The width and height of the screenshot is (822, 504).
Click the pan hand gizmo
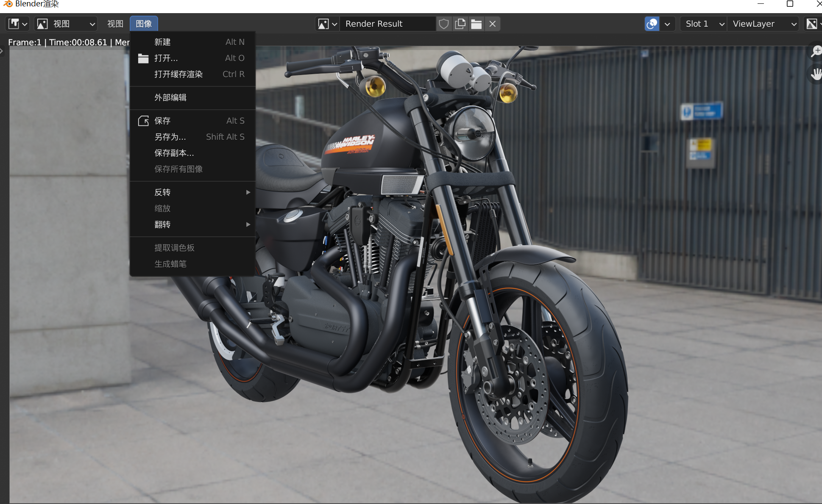tap(816, 75)
